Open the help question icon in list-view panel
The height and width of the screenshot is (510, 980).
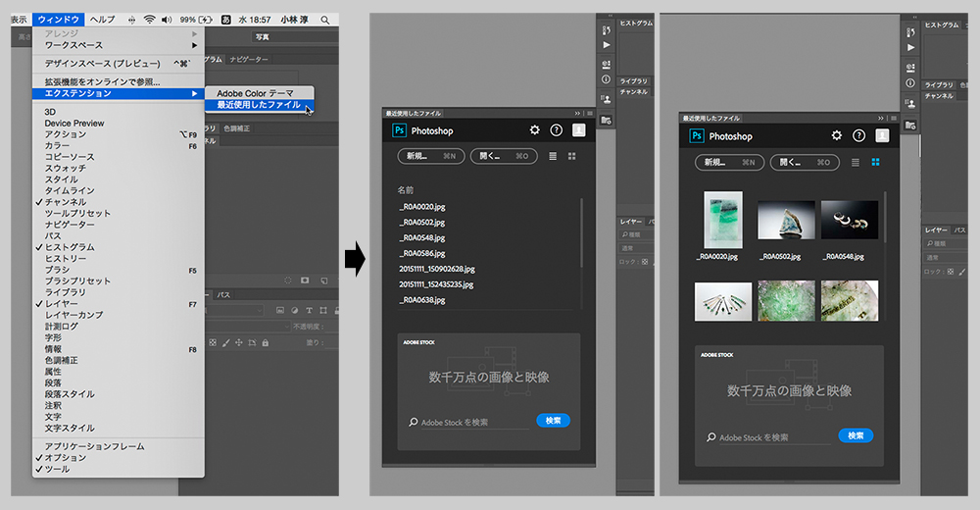click(x=557, y=130)
